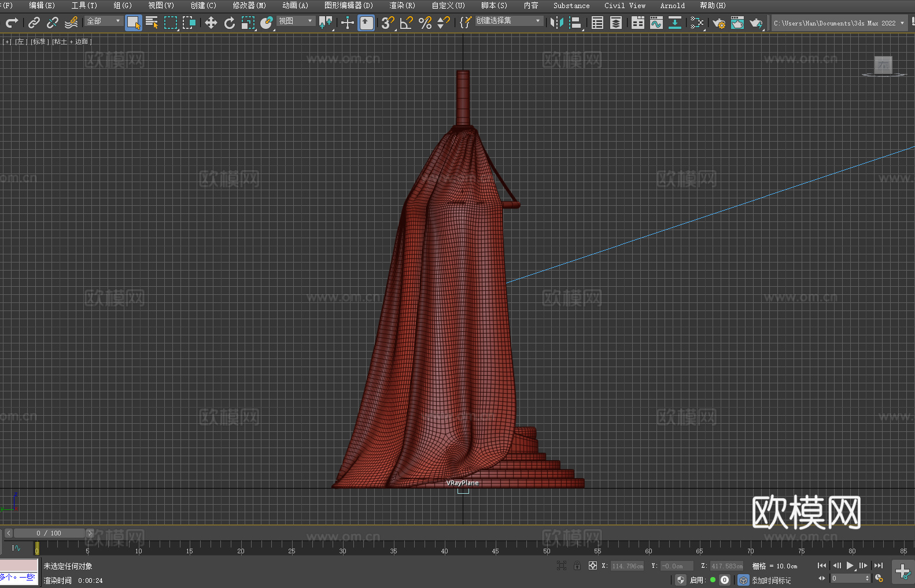The image size is (915, 588).
Task: Click the 添加时间标记 label
Action: pyautogui.click(x=771, y=580)
